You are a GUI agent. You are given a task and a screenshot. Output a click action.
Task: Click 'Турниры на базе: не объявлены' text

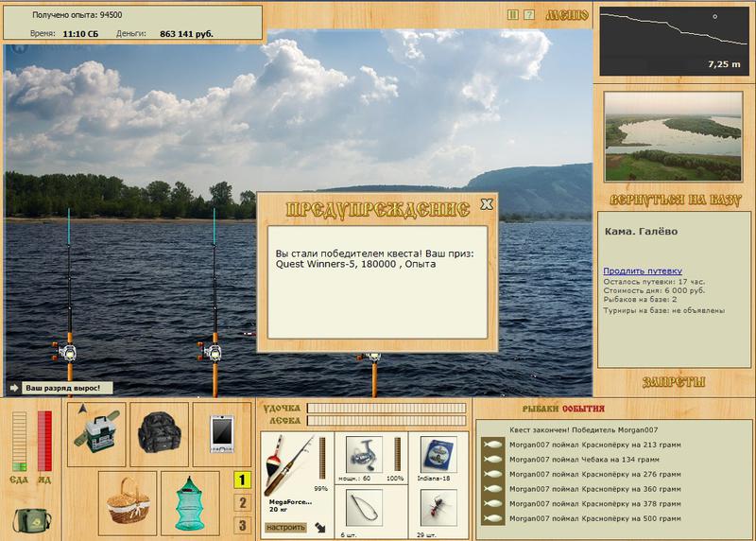(x=664, y=310)
